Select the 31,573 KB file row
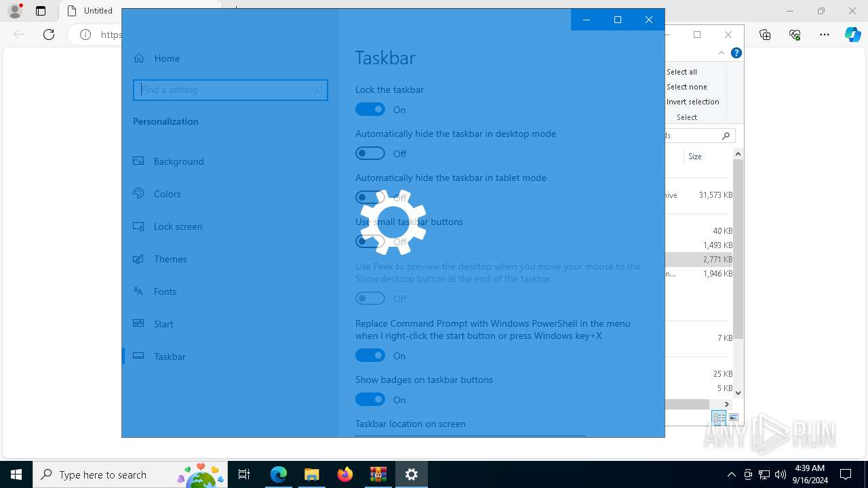The image size is (868, 488). (699, 195)
